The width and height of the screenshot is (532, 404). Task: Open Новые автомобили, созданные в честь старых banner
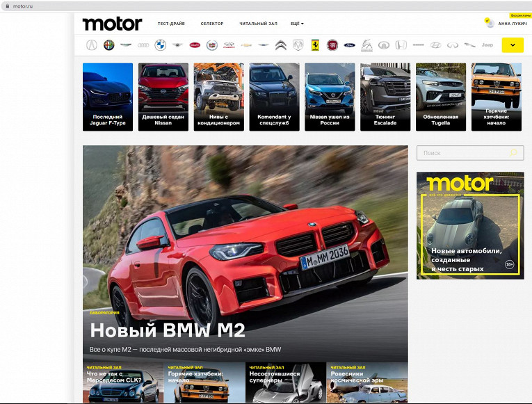click(x=470, y=225)
